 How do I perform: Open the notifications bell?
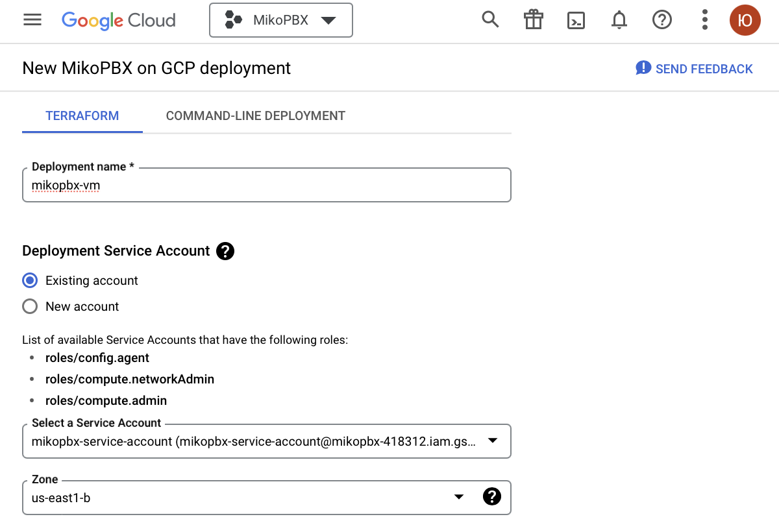click(x=619, y=20)
